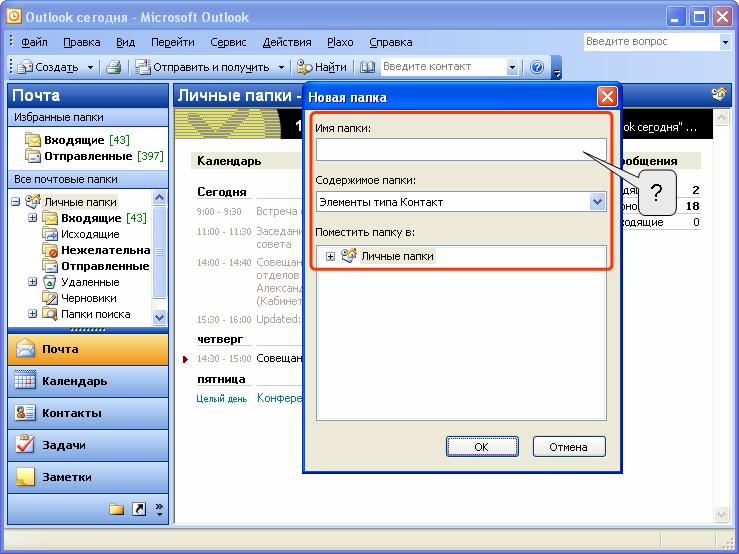
Task: Expand the Удаленные folder node
Action: click(33, 282)
